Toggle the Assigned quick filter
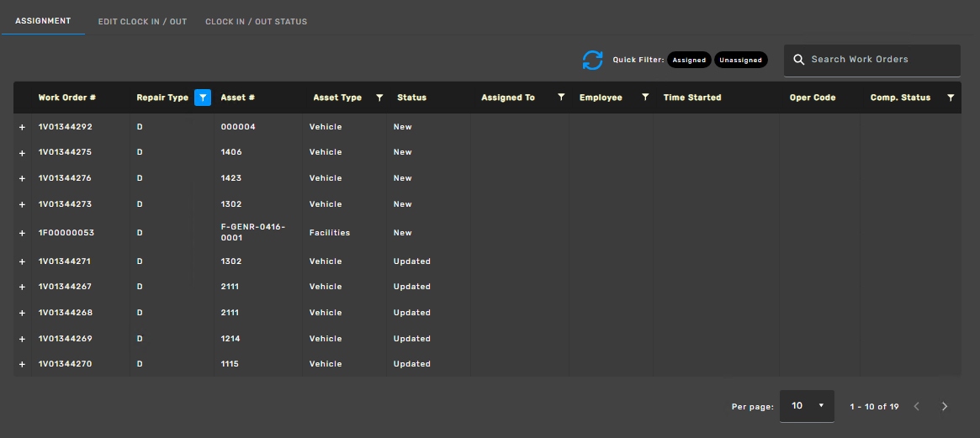The height and width of the screenshot is (438, 980). pos(689,61)
